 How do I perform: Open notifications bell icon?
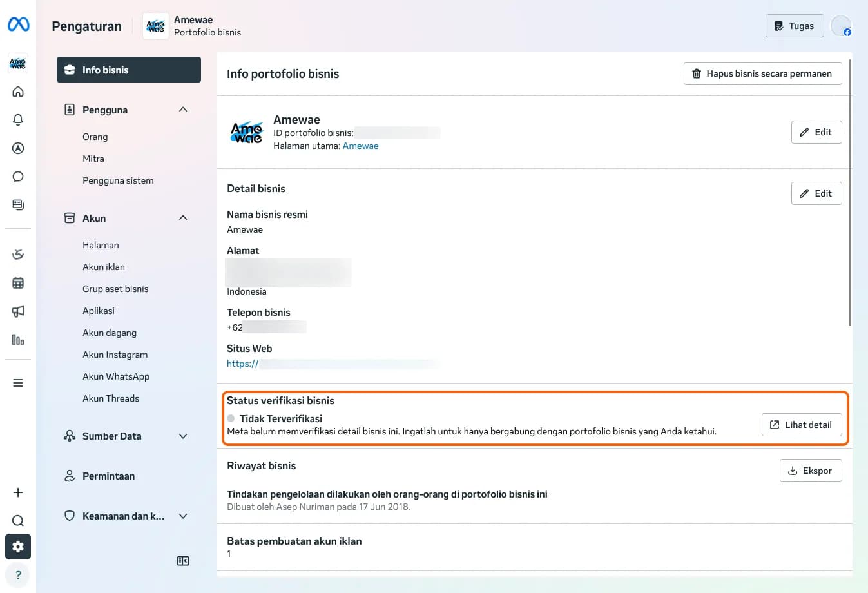tap(18, 120)
